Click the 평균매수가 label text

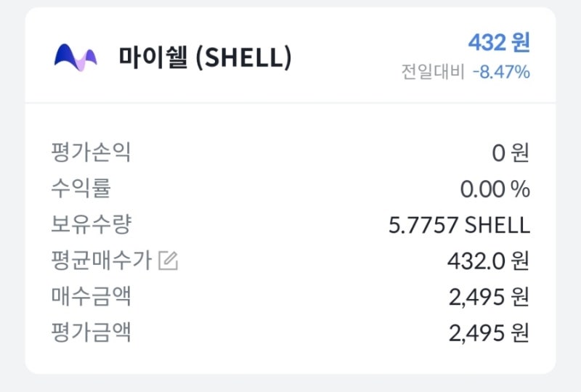101,261
